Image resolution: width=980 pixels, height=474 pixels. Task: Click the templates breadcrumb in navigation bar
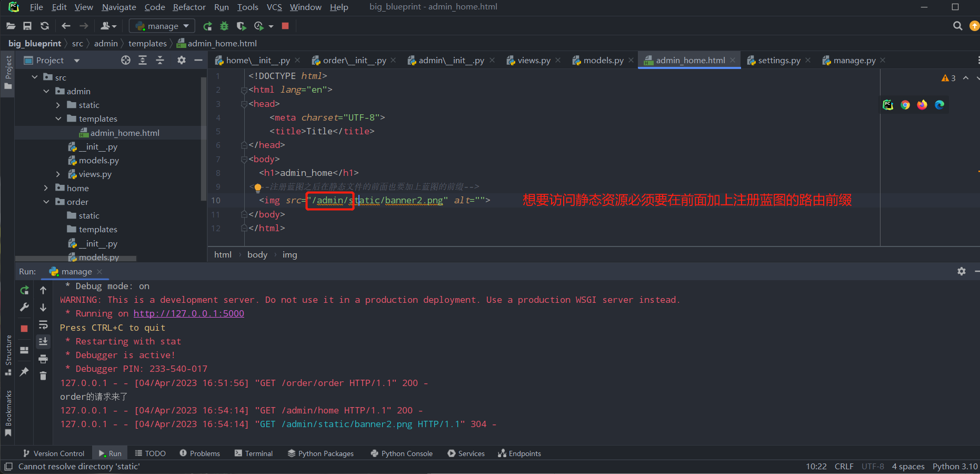tap(147, 43)
